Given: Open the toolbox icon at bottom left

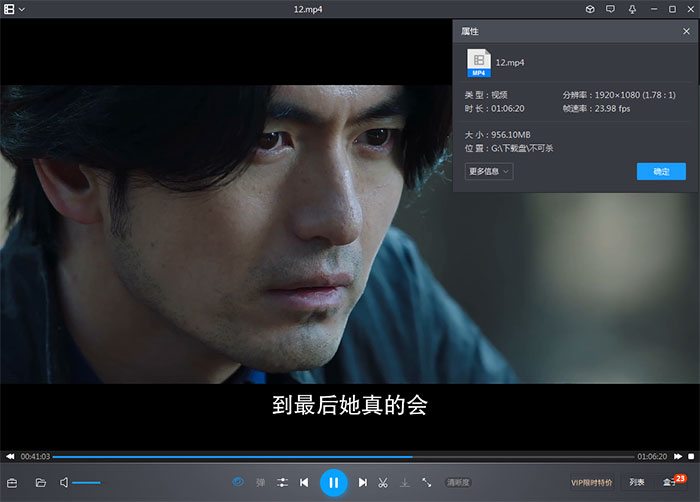Looking at the screenshot, I should pos(13,483).
